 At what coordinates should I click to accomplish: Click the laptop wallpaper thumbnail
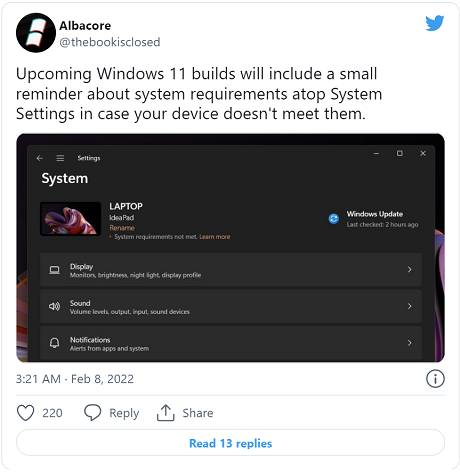(x=70, y=219)
